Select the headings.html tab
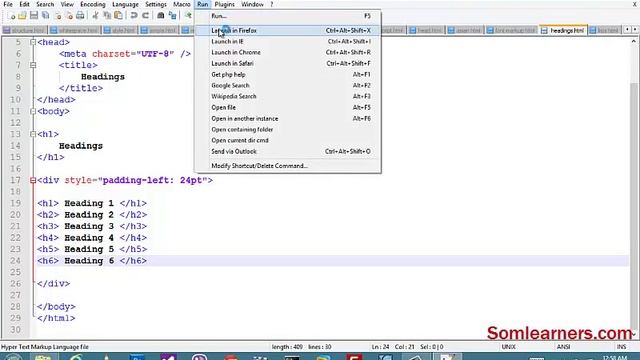This screenshot has height=360, width=640. pyautogui.click(x=563, y=30)
